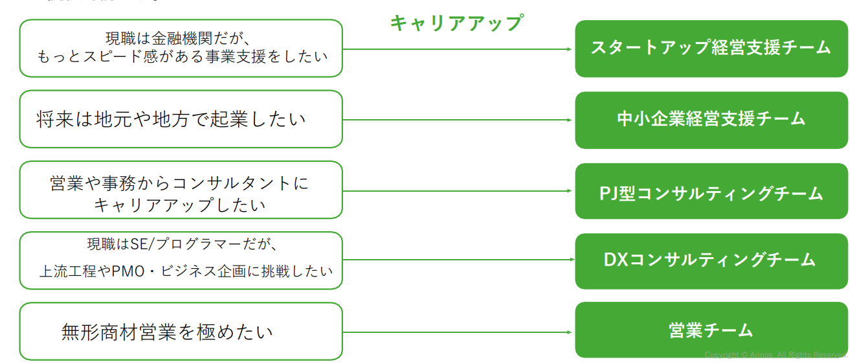Click the line 現職はSE/プログラマーだが、
The image size is (868, 364).
(182, 245)
